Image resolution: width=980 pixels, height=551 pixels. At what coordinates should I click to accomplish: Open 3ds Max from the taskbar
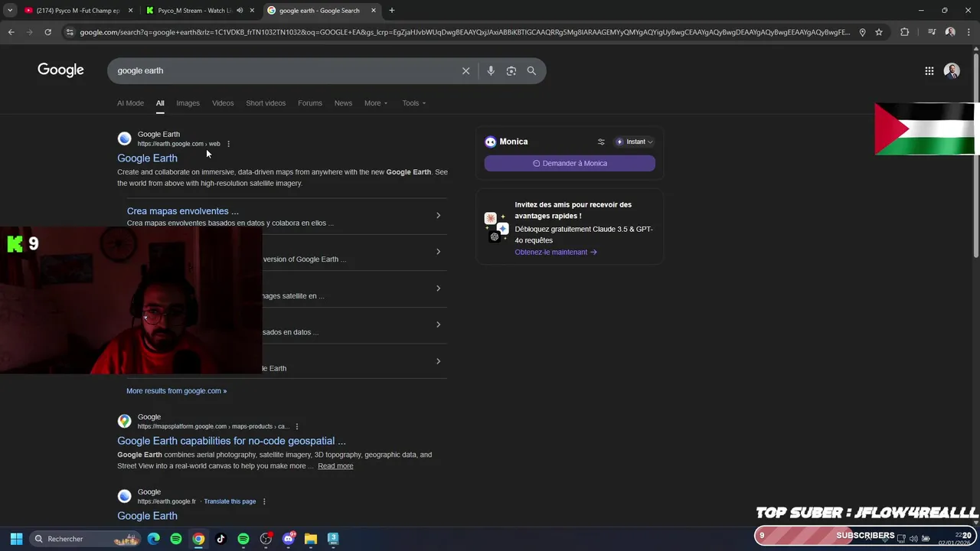pyautogui.click(x=333, y=539)
